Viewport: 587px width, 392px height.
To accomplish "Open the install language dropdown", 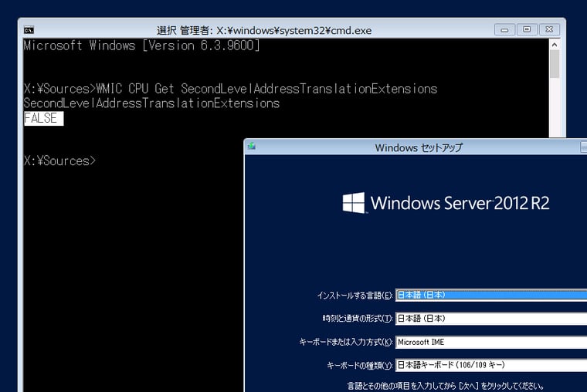I will click(491, 295).
